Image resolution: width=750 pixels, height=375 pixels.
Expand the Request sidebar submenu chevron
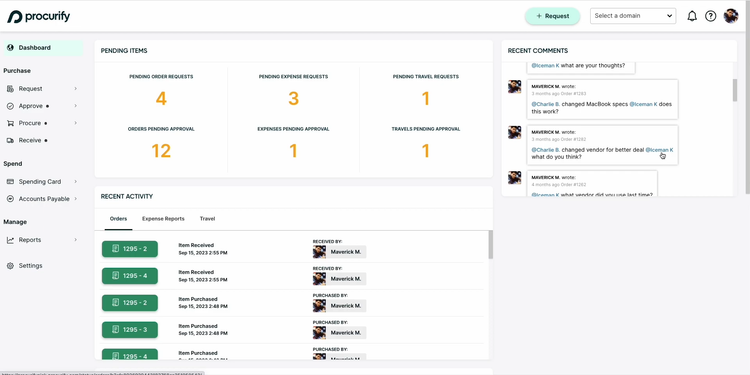click(76, 89)
